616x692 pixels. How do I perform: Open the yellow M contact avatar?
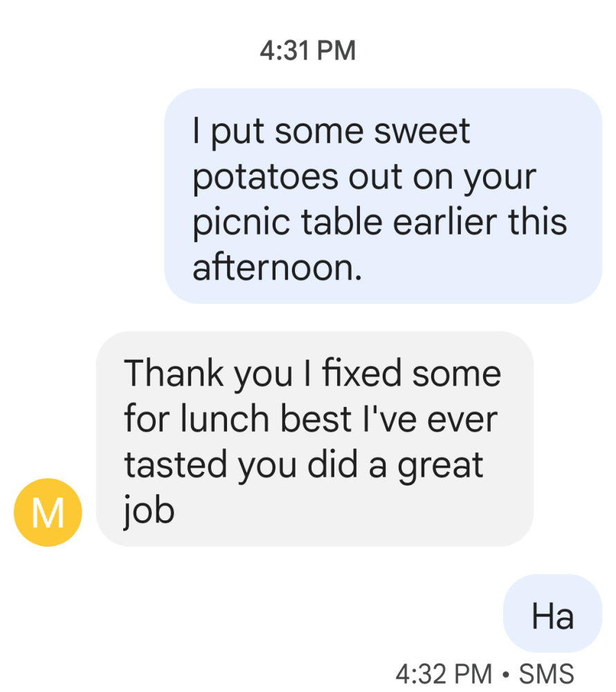tap(48, 512)
